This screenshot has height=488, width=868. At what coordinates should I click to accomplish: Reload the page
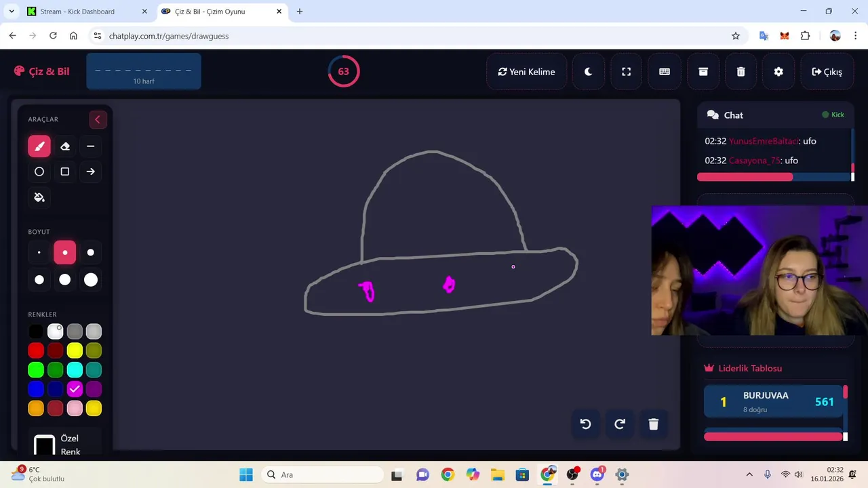[x=53, y=36]
